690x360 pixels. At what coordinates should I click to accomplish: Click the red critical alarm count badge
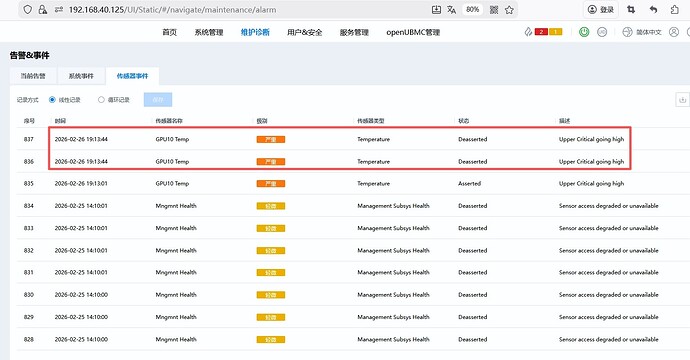point(541,32)
